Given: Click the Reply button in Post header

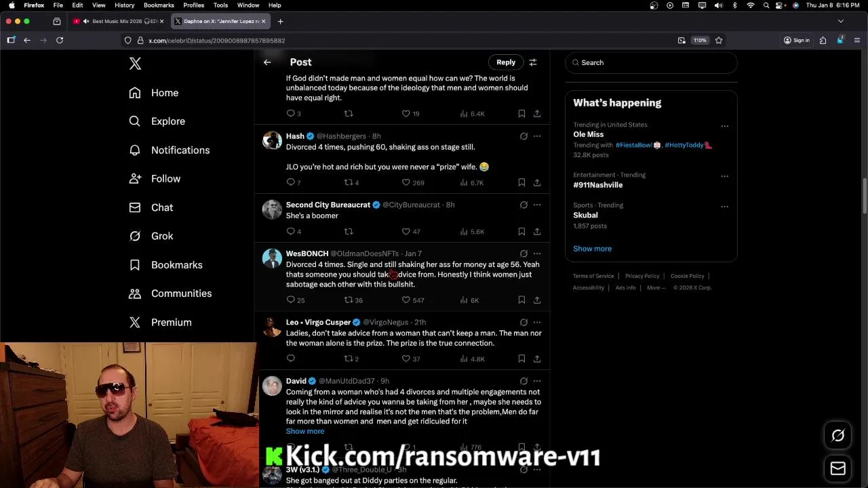Looking at the screenshot, I should (x=506, y=62).
